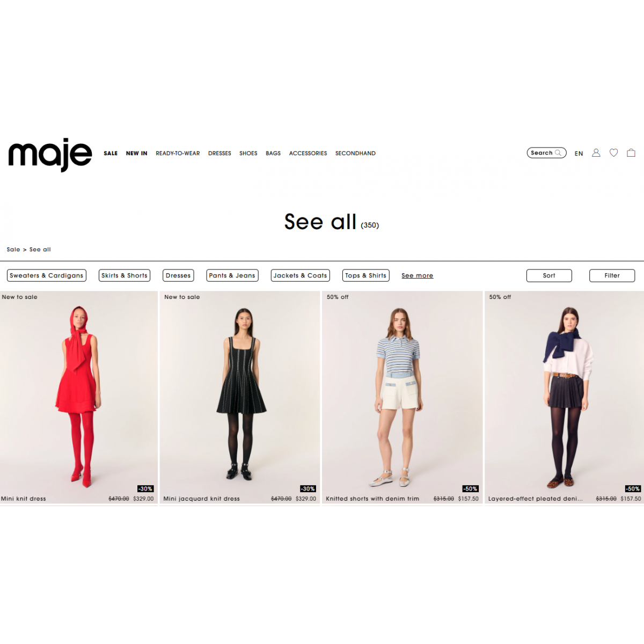The width and height of the screenshot is (644, 644).
Task: Open the SECONDHAND menu item
Action: [x=355, y=153]
